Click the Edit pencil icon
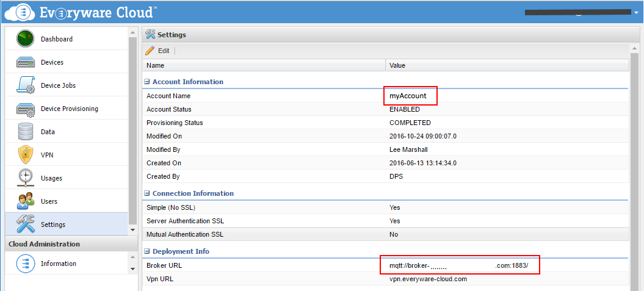This screenshot has height=291, width=644. (150, 51)
